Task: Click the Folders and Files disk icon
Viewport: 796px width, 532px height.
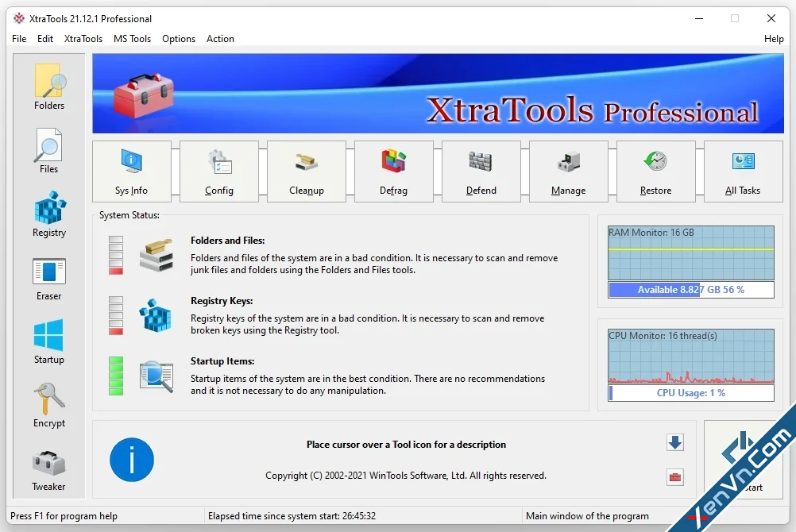Action: click(156, 256)
